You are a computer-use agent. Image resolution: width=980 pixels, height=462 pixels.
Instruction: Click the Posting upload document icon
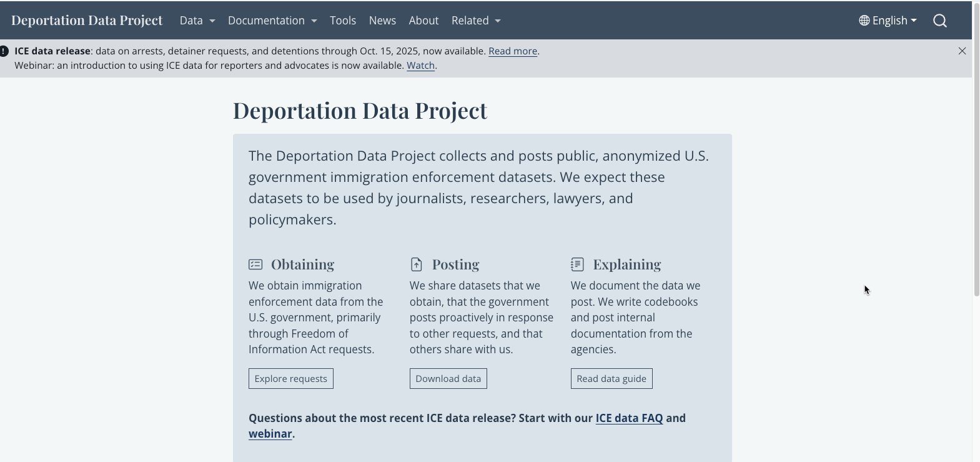click(x=417, y=264)
